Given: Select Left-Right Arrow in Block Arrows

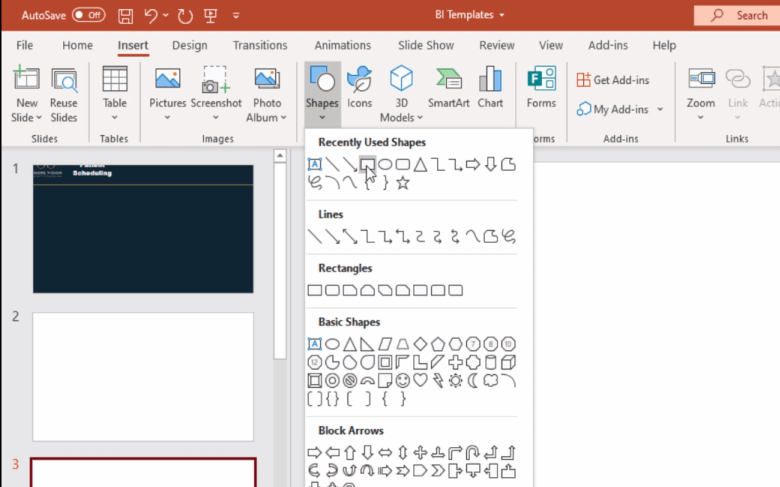Looking at the screenshot, I should pyautogui.click(x=385, y=453).
